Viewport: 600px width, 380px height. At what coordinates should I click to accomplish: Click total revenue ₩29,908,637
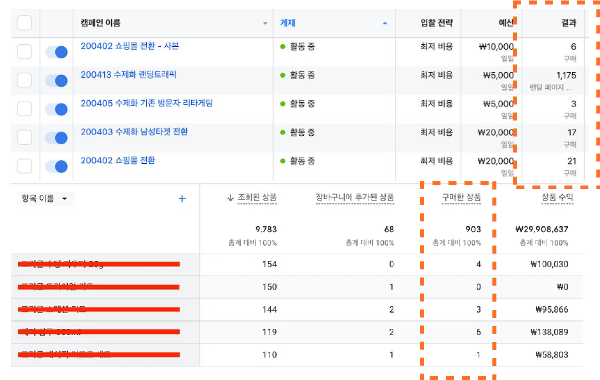[x=542, y=229]
